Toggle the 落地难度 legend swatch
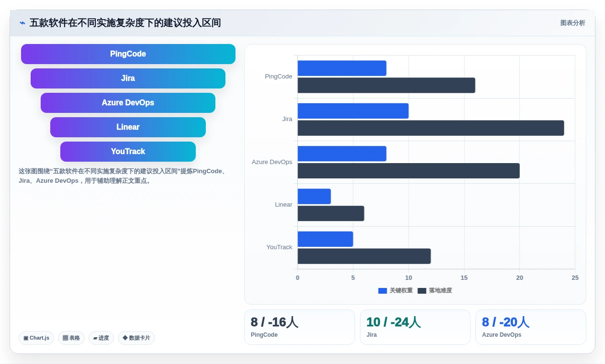The width and height of the screenshot is (605, 364). coord(422,291)
